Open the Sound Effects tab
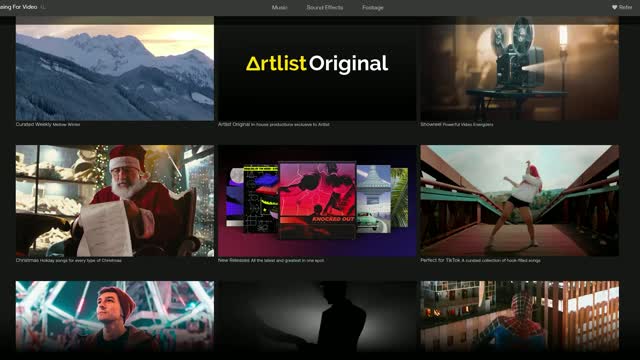The width and height of the screenshot is (640, 360). (325, 7)
